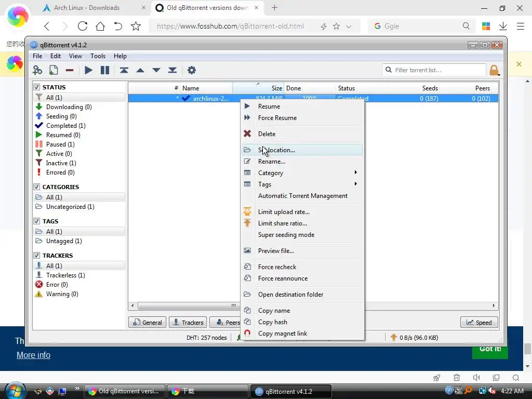
Task: Open Options via the gear toolbar icon
Action: [x=192, y=70]
